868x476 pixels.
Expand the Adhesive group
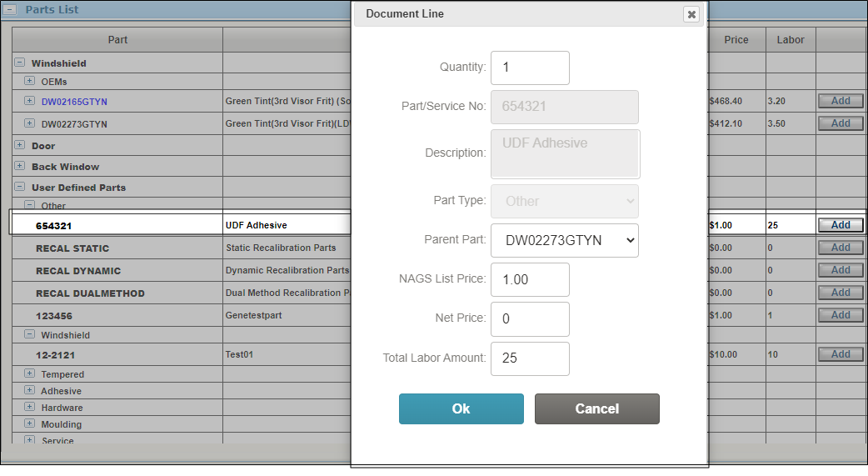coord(29,390)
